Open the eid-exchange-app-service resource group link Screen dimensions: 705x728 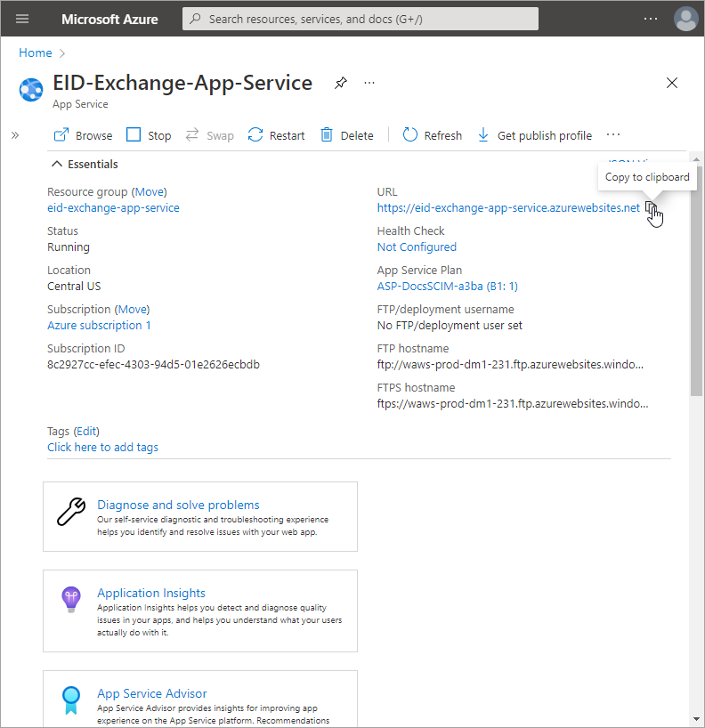pos(113,207)
